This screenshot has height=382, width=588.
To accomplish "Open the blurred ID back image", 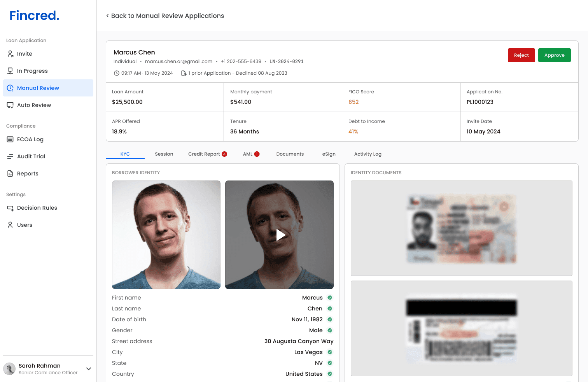I will [x=462, y=328].
